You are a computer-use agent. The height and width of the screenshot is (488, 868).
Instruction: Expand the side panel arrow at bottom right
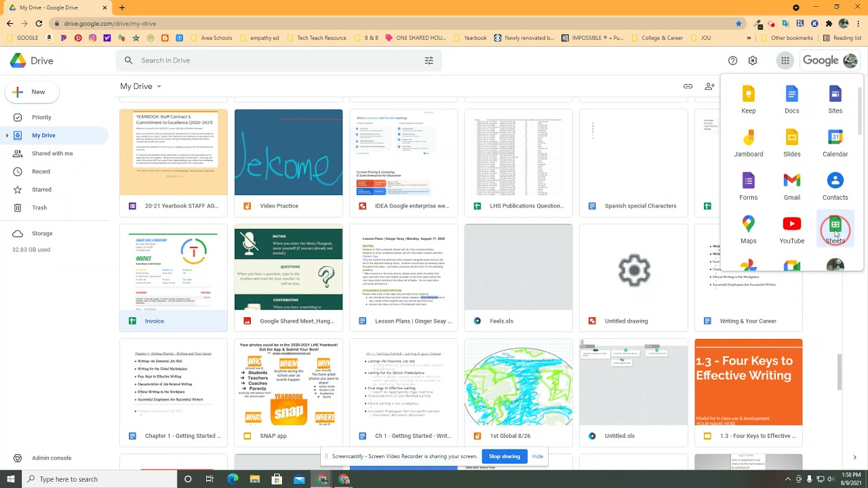point(854,457)
